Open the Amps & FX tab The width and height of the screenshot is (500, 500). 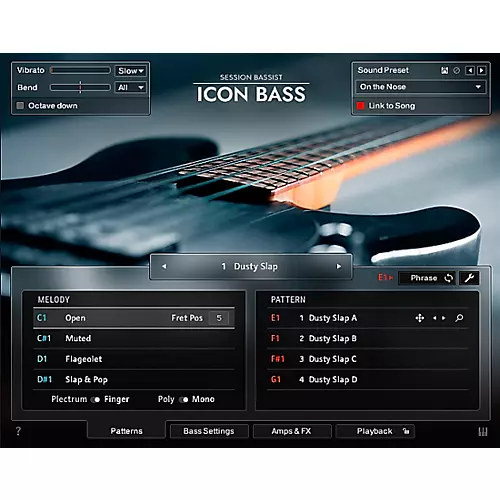[292, 431]
